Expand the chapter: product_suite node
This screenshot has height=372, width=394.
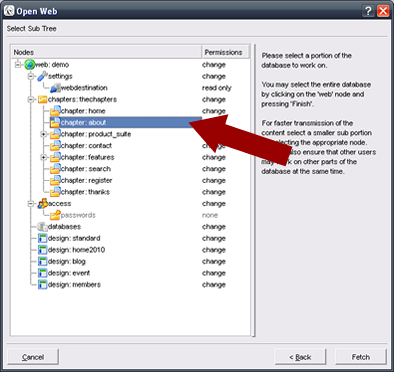click(x=43, y=134)
